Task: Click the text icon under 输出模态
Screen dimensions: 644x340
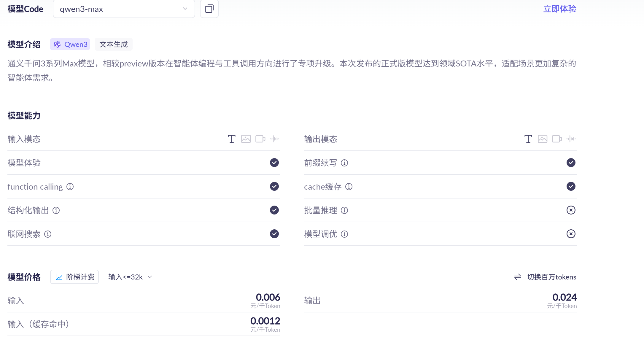Action: [x=528, y=139]
